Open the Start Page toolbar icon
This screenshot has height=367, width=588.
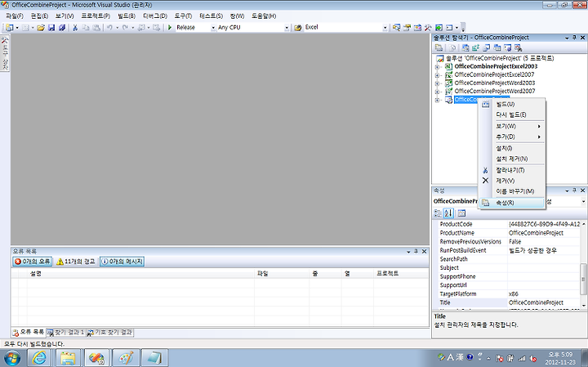click(x=439, y=28)
